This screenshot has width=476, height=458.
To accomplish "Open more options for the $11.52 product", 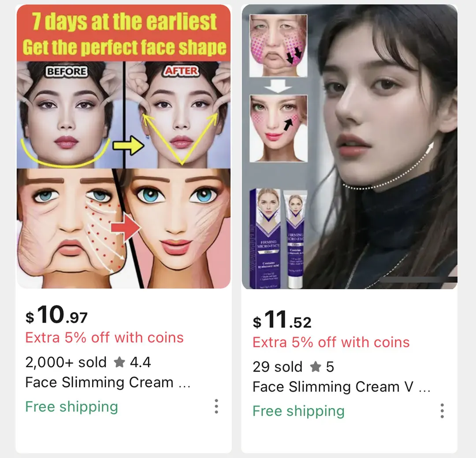I will pos(442,411).
